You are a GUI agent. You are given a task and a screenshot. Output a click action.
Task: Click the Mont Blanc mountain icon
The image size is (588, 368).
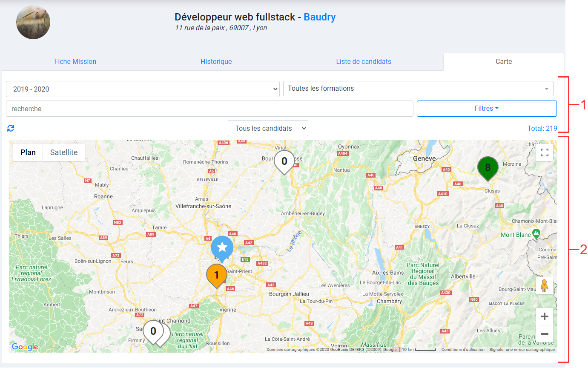point(536,234)
